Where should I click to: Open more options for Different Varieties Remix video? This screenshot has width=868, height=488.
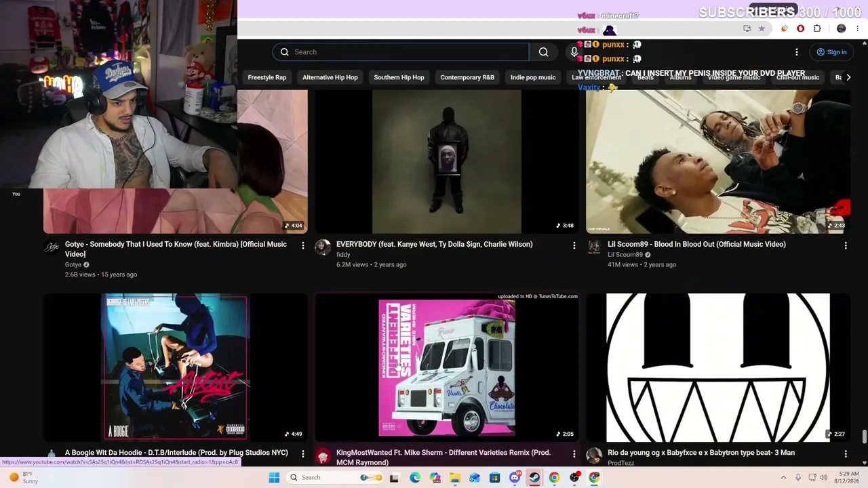tap(574, 453)
